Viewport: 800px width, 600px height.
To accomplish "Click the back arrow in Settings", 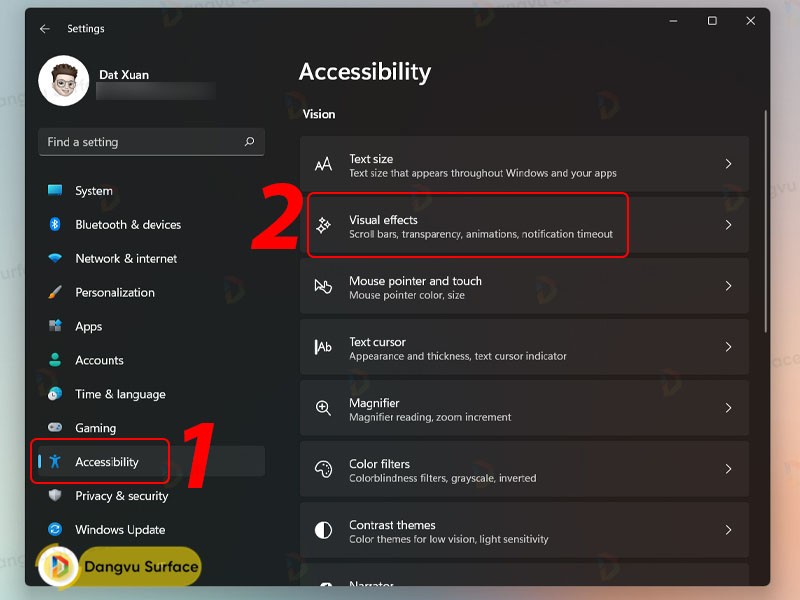I will tap(45, 29).
